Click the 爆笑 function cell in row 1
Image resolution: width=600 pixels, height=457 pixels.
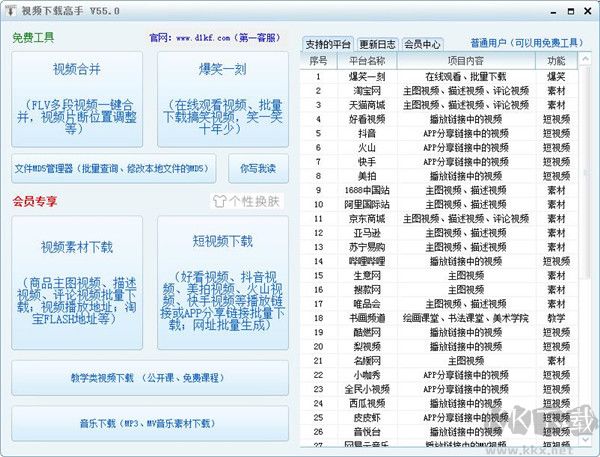(556, 77)
